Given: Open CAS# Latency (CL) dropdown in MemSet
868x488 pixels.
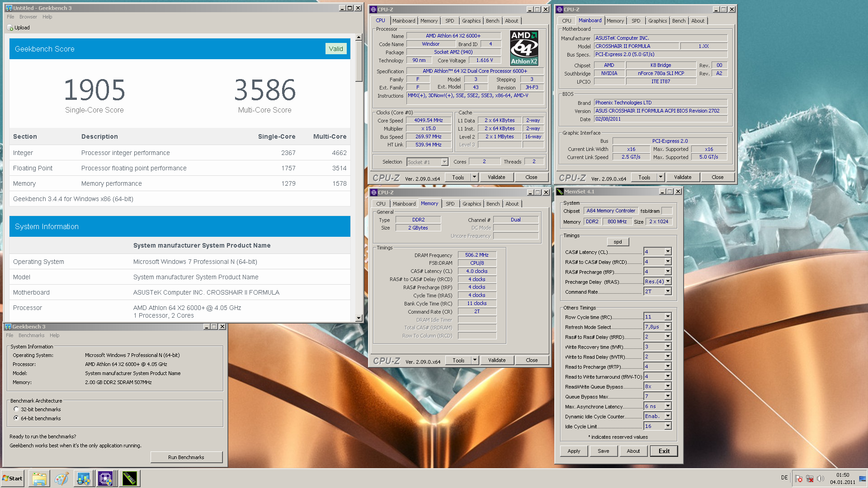Looking at the screenshot, I should pyautogui.click(x=668, y=252).
